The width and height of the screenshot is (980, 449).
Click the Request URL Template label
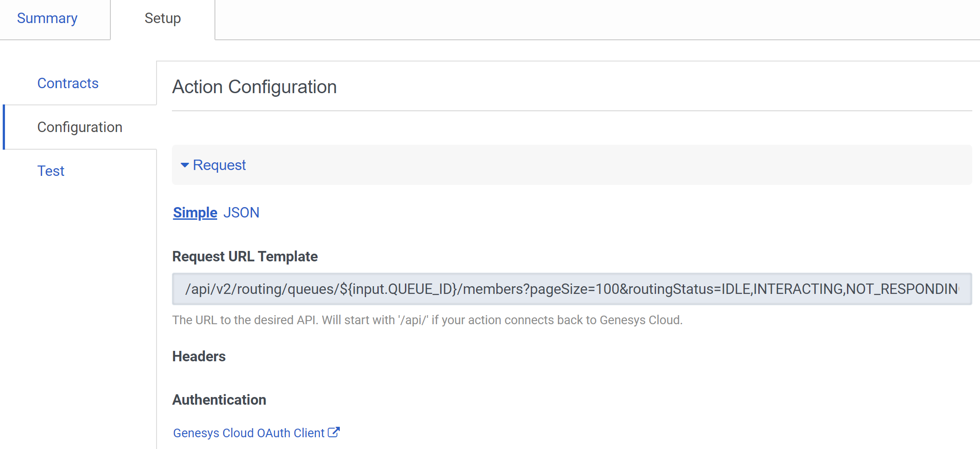[x=245, y=256]
